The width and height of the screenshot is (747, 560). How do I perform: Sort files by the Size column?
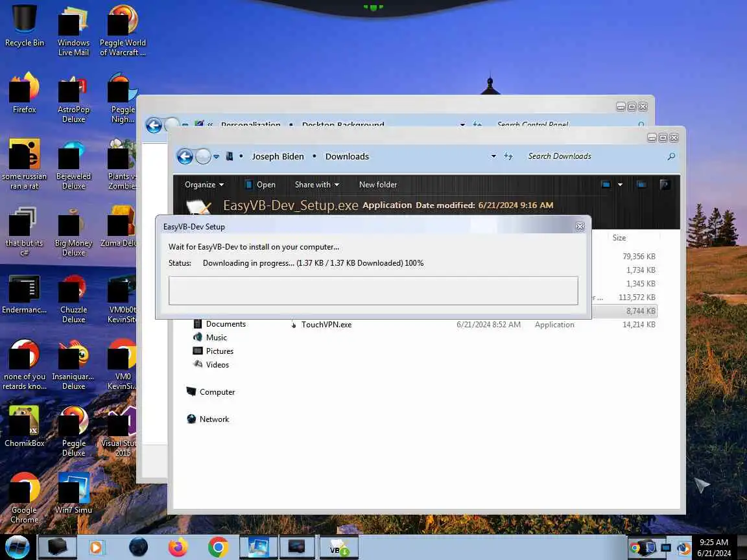(619, 238)
